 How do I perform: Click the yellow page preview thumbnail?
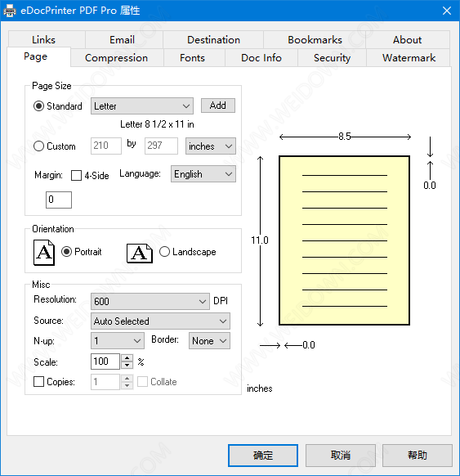click(x=344, y=240)
